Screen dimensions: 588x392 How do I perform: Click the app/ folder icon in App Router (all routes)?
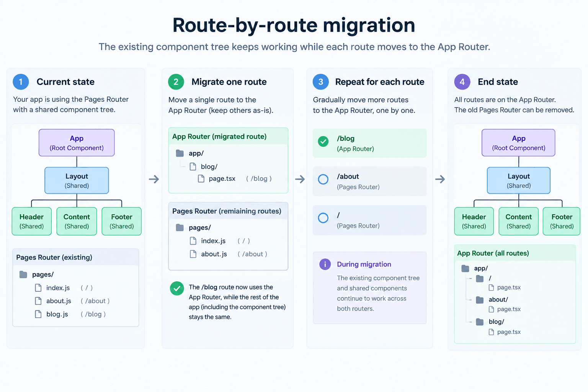pos(465,268)
